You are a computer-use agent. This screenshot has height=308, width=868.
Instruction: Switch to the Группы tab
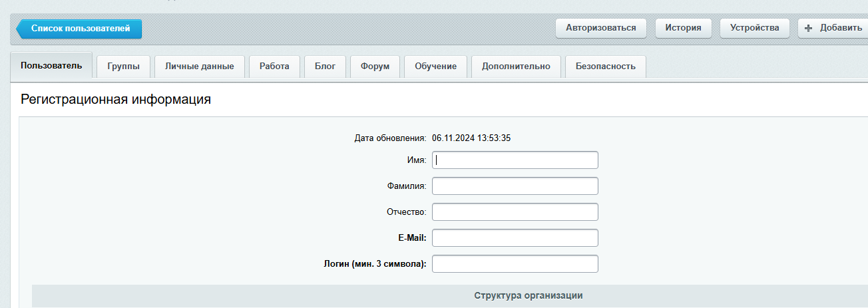click(123, 67)
